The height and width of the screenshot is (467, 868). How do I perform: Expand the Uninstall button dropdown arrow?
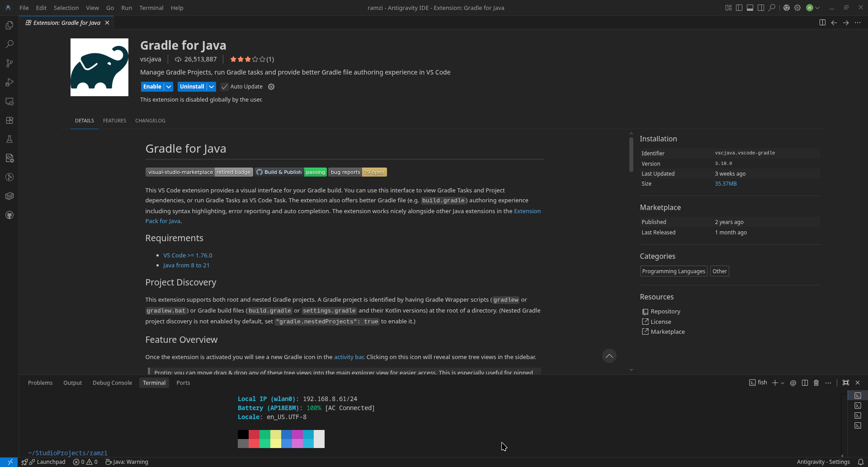(x=212, y=87)
